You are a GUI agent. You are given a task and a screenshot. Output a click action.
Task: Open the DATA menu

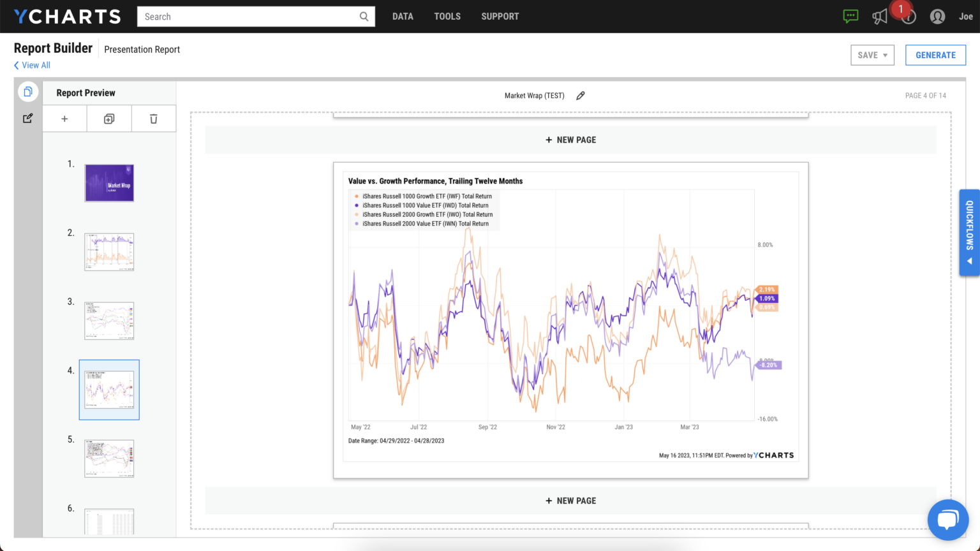[403, 17]
